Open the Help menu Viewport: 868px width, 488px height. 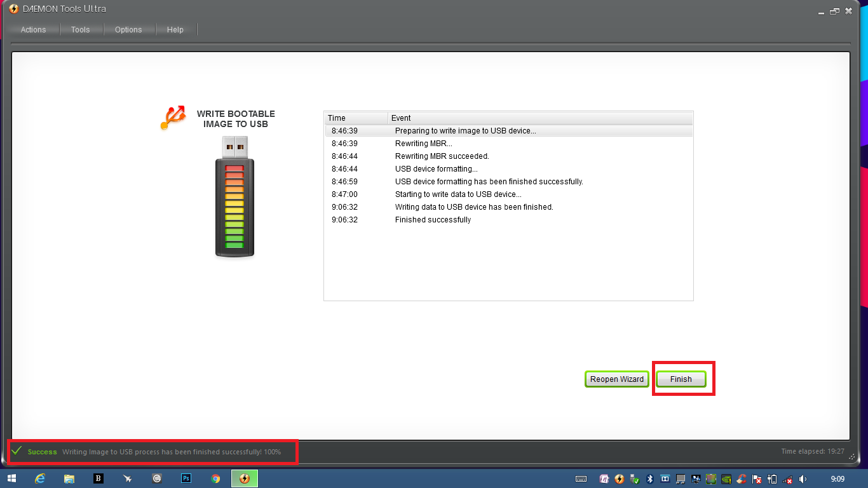[x=175, y=30]
